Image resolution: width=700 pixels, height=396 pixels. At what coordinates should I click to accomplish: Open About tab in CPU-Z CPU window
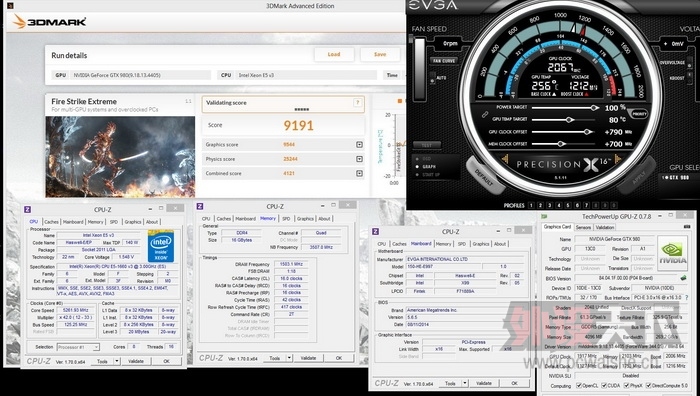[x=152, y=222]
